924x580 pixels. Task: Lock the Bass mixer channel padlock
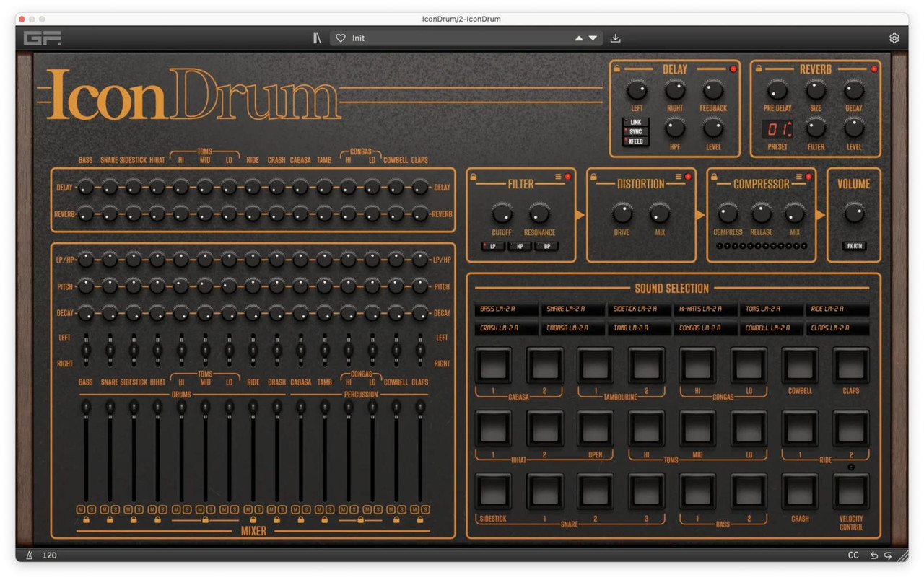coord(86,519)
